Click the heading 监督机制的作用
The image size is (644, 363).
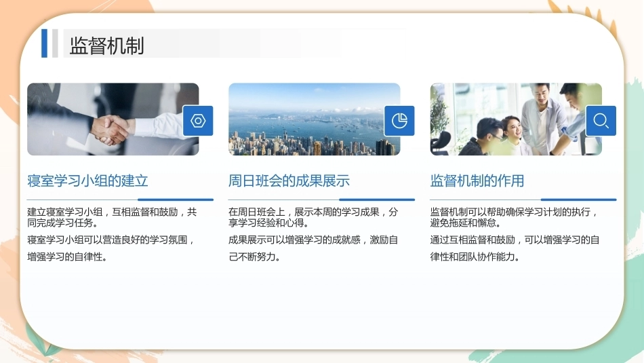(477, 181)
